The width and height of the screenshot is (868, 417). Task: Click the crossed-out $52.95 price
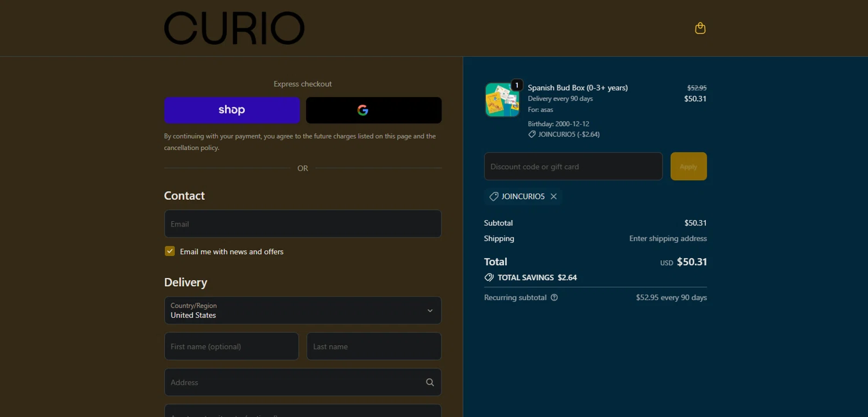click(697, 88)
